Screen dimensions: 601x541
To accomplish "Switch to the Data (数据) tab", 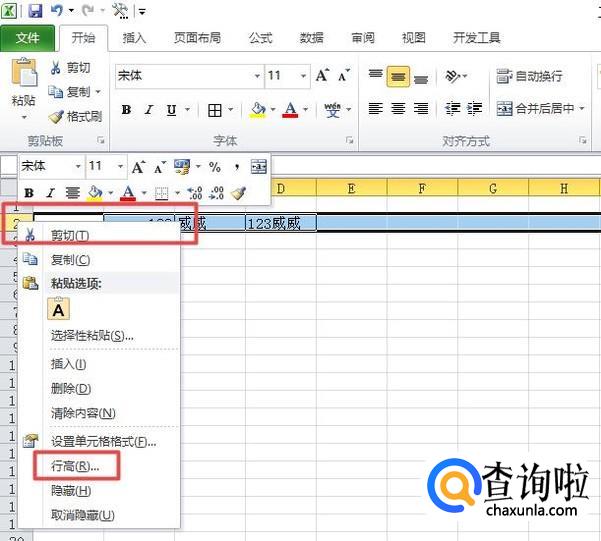I will [311, 38].
